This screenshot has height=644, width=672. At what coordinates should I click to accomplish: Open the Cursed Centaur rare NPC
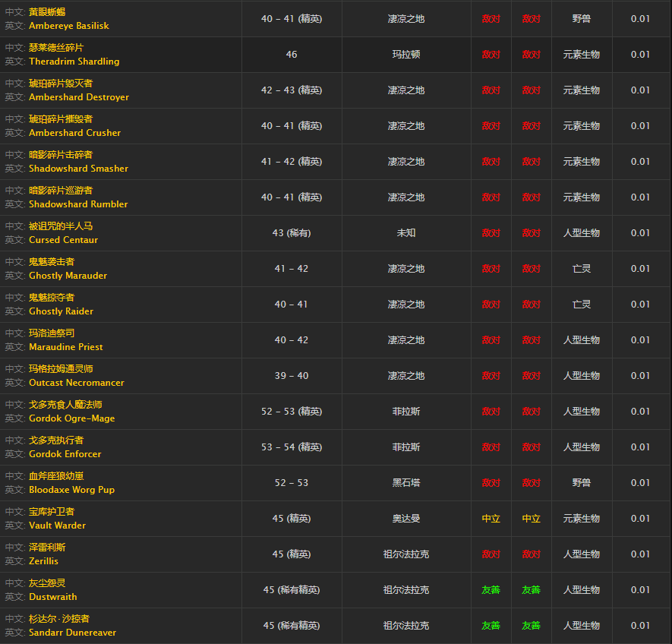tap(63, 240)
